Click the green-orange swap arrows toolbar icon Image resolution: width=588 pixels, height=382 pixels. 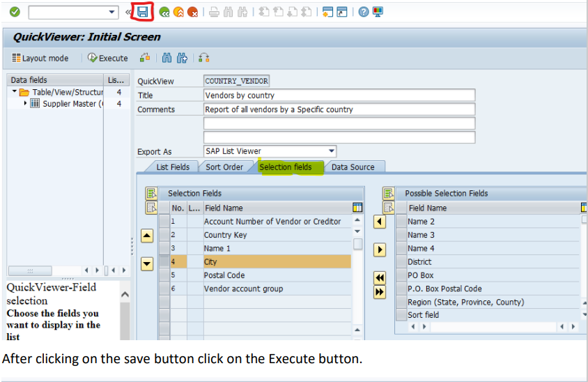pos(203,58)
